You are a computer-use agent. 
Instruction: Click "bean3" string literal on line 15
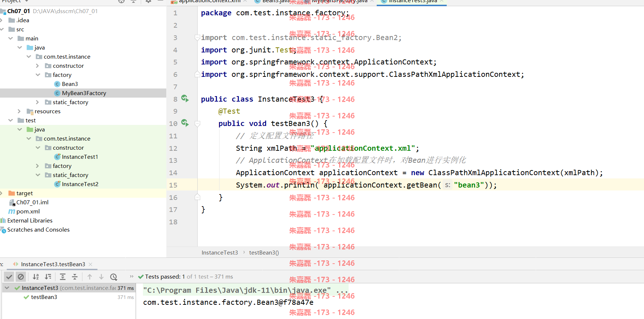tap(469, 185)
